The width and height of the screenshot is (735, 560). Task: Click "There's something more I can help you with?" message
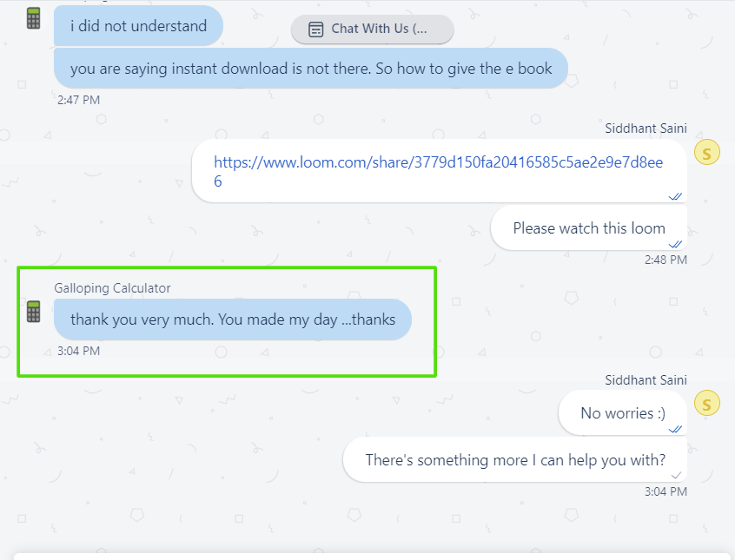pos(514,460)
